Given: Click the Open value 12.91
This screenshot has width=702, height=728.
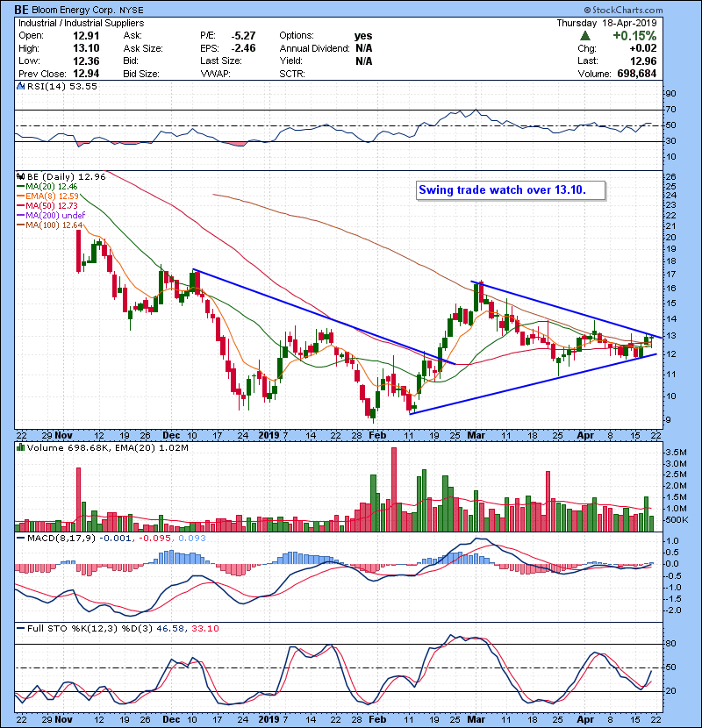Looking at the screenshot, I should tap(86, 36).
